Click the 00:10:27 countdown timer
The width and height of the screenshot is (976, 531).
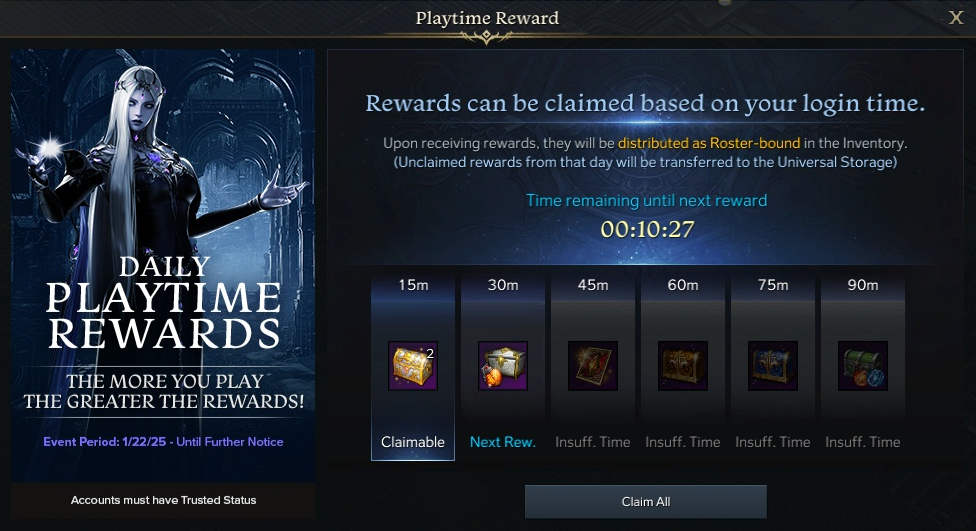click(647, 229)
